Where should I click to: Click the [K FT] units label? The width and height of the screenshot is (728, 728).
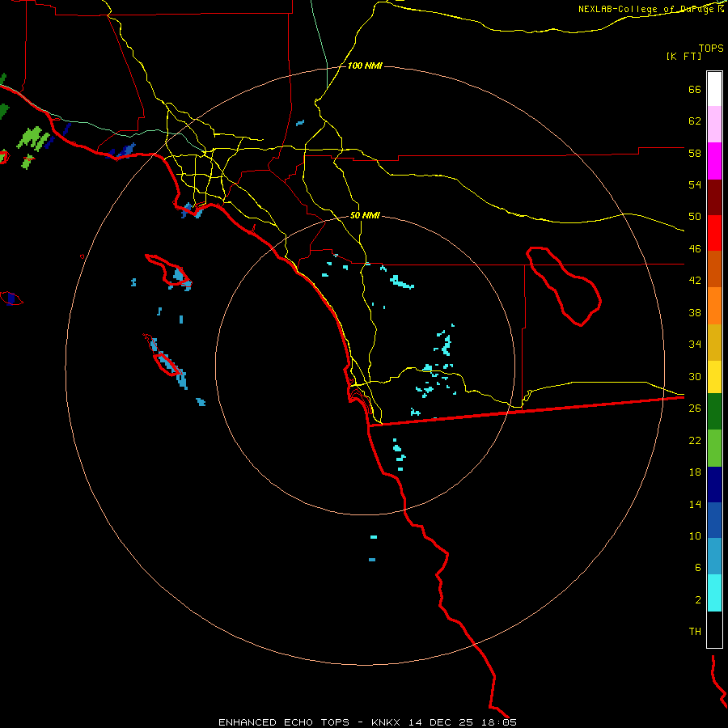click(684, 57)
